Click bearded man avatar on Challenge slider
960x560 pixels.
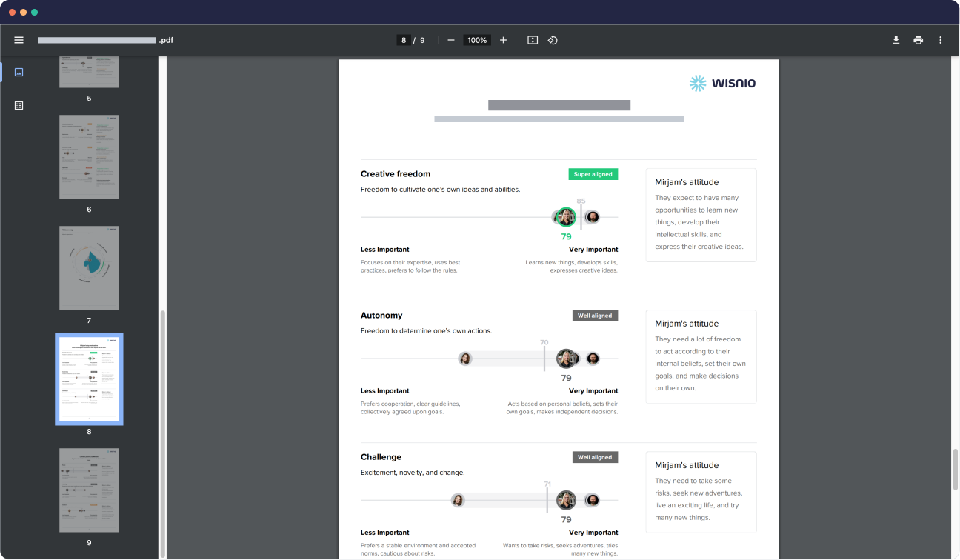592,500
